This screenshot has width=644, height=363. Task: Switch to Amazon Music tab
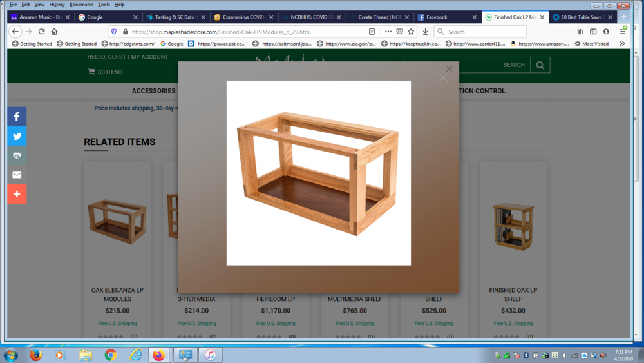click(40, 17)
